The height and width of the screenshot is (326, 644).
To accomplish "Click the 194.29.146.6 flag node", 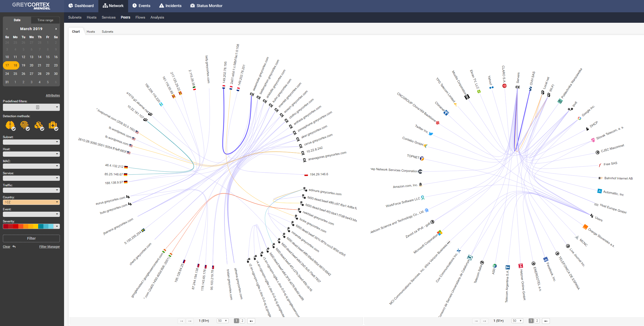I will (306, 175).
